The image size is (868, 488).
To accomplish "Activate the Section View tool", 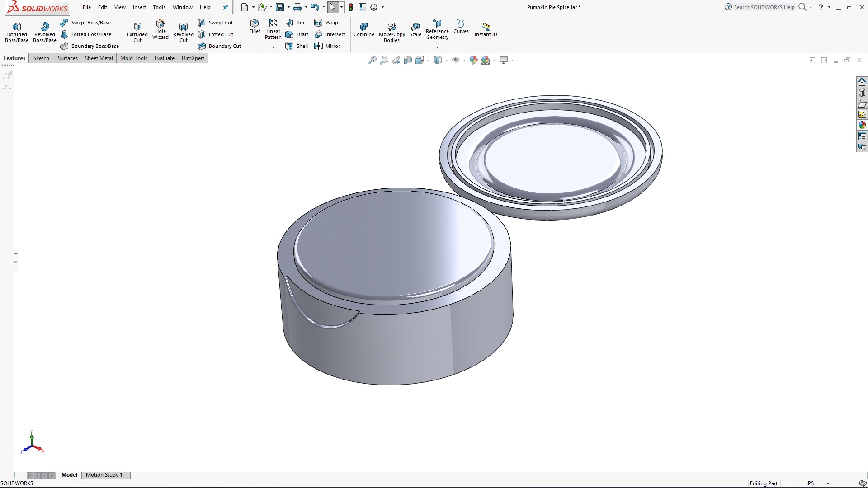I will [408, 60].
